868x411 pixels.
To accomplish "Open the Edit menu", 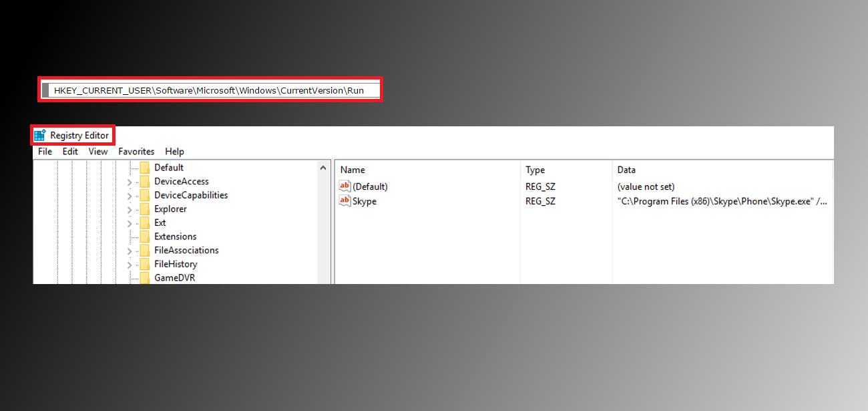I will pos(70,152).
